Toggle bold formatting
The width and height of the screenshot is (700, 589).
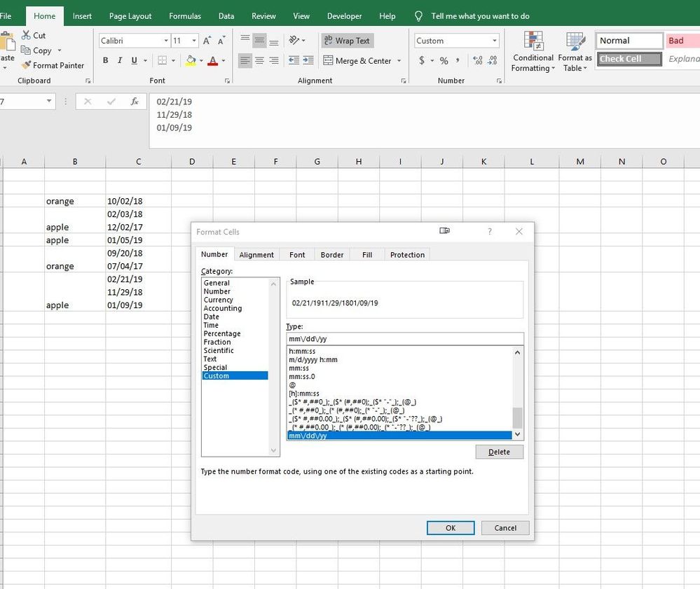(105, 61)
